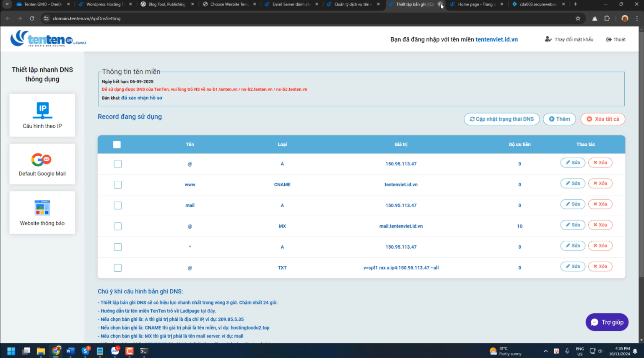Reload the page in browser
644x358 pixels.
tap(32, 18)
